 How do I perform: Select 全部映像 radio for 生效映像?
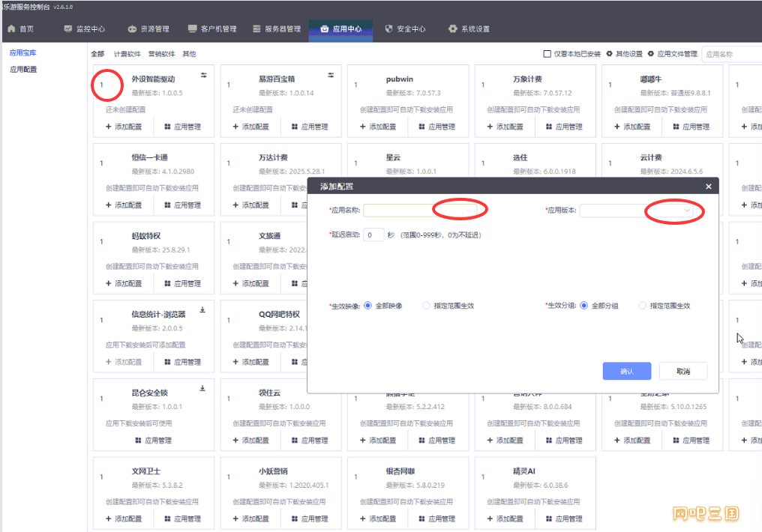[368, 305]
